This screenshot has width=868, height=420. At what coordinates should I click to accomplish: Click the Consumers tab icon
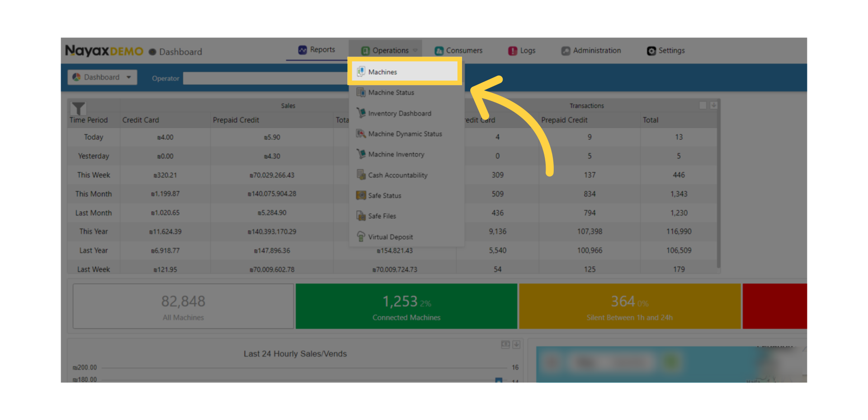tap(439, 51)
